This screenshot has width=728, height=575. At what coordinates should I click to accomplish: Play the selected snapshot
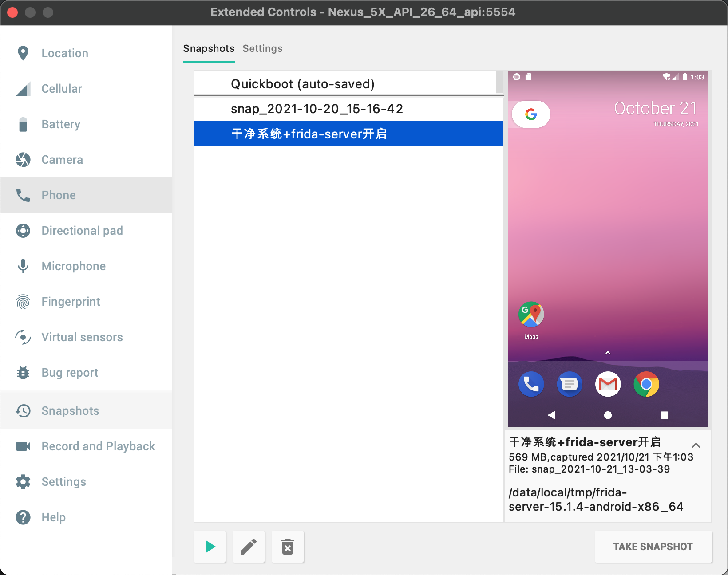(x=209, y=547)
